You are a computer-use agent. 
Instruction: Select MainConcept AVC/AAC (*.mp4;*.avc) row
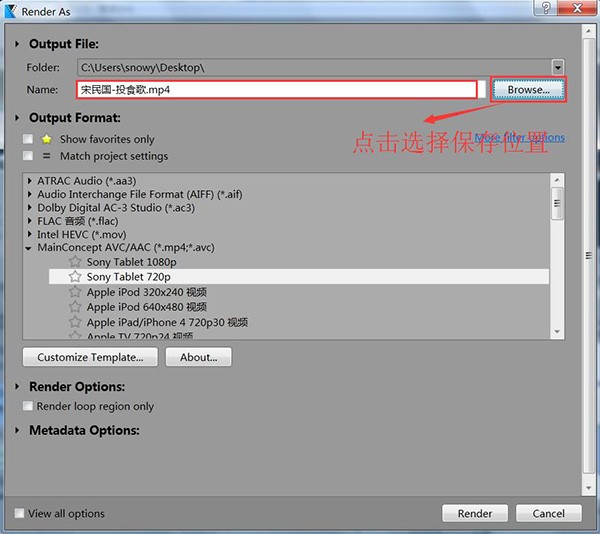point(126,247)
